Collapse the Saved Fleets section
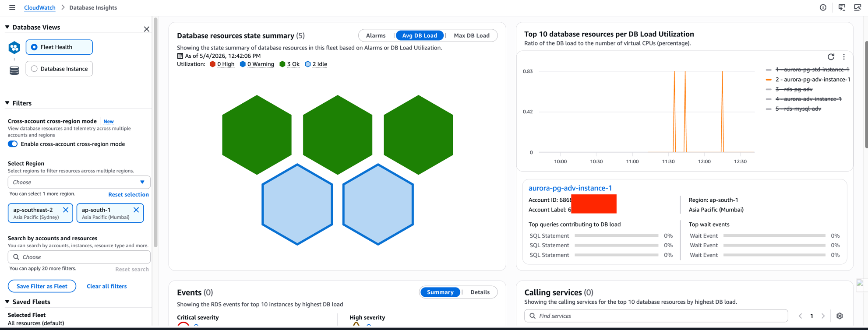 (7, 302)
